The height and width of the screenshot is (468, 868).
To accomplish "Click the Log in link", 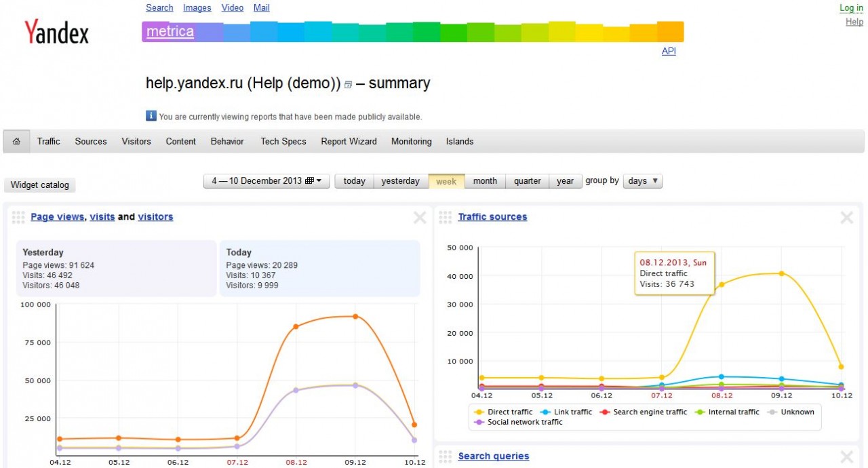I will (851, 8).
